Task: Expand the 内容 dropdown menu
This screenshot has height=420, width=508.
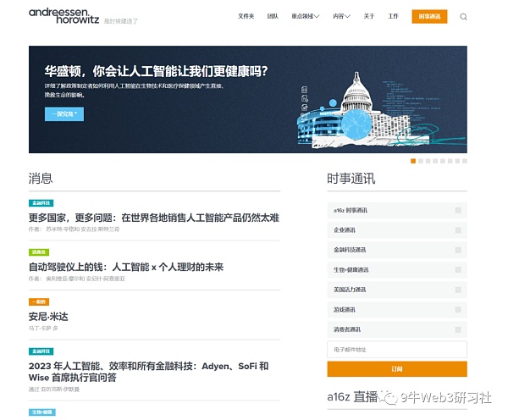Action: [x=340, y=16]
